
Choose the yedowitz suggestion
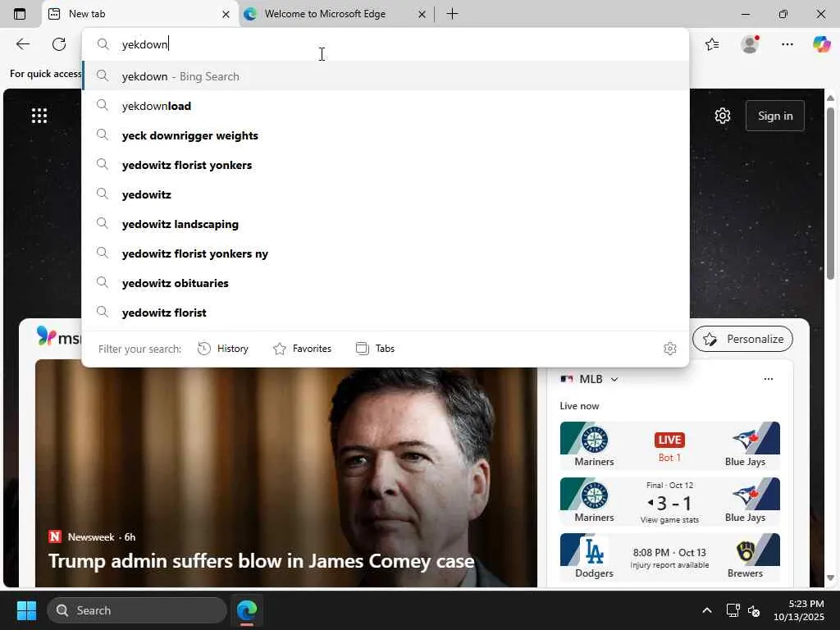[x=386, y=194]
